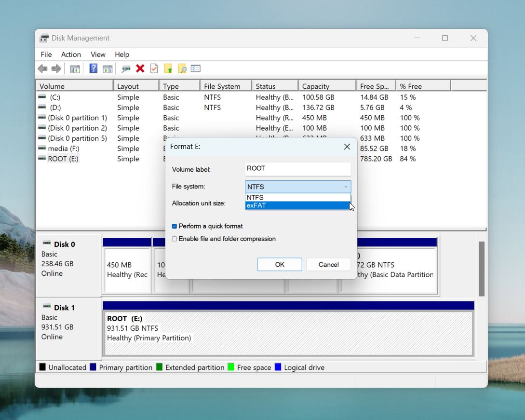
Task: Click the Disk 1 label in lower pane
Action: 64,308
